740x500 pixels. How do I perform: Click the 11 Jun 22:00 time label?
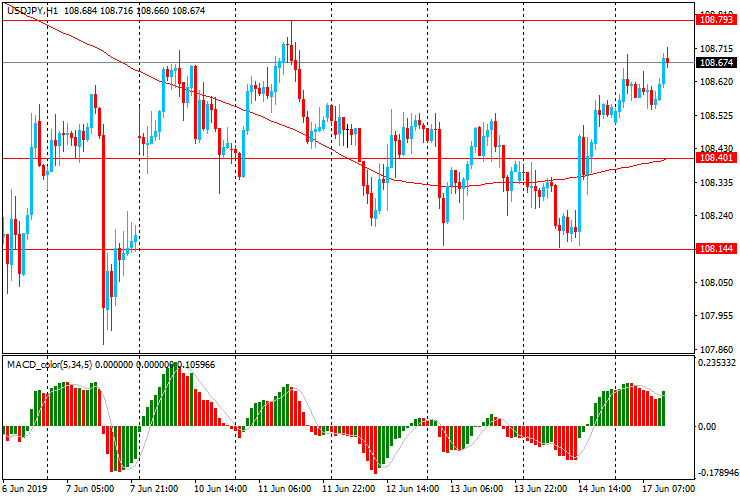tap(349, 488)
